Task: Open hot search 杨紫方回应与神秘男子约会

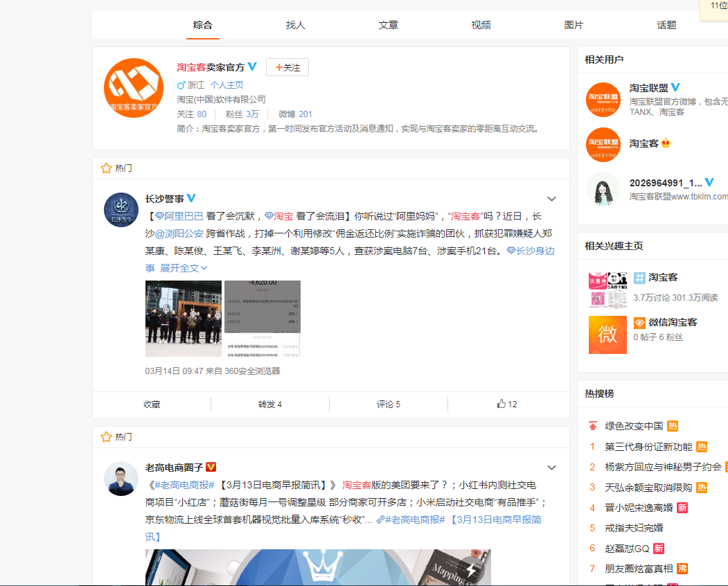Action: (663, 467)
